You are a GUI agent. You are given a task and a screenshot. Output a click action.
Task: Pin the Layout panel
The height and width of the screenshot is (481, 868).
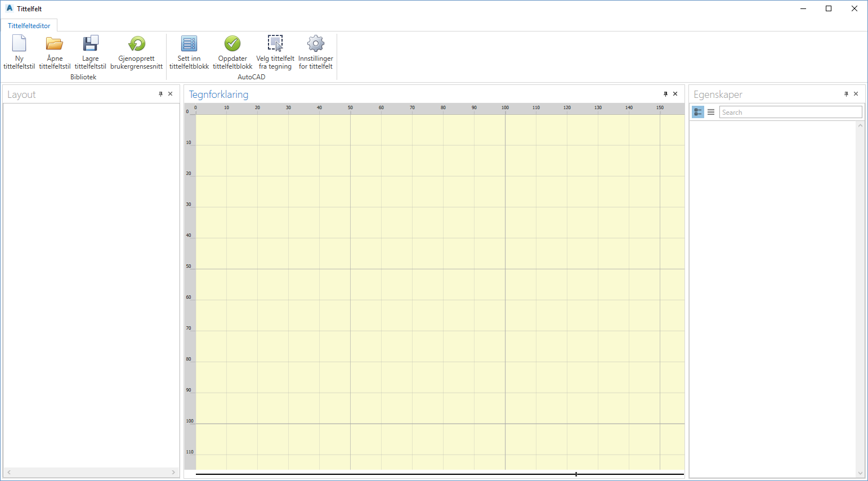coord(160,94)
